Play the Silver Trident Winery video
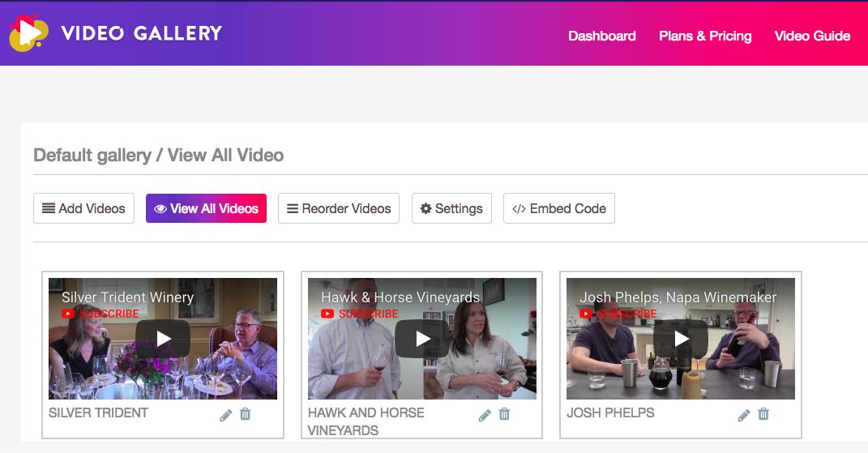The height and width of the screenshot is (453, 868). pyautogui.click(x=163, y=339)
